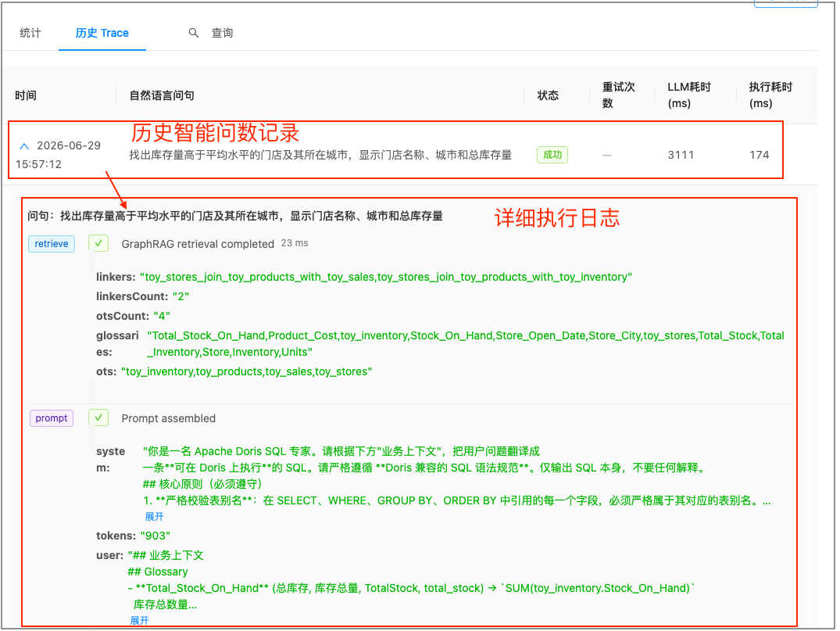Image resolution: width=840 pixels, height=631 pixels.
Task: Click the execution time value 174
Action: (759, 155)
